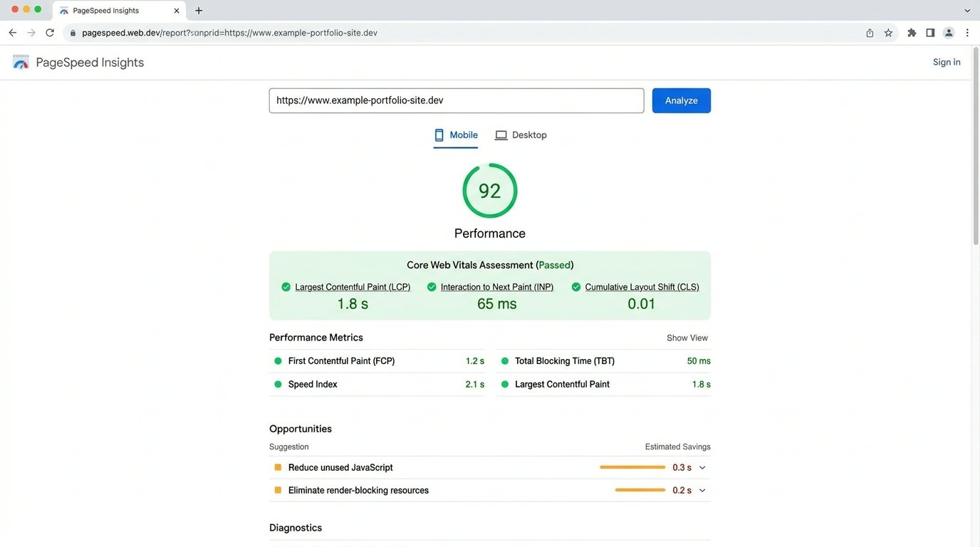The image size is (980, 547).
Task: Click the Opportunities section heading
Action: [301, 429]
